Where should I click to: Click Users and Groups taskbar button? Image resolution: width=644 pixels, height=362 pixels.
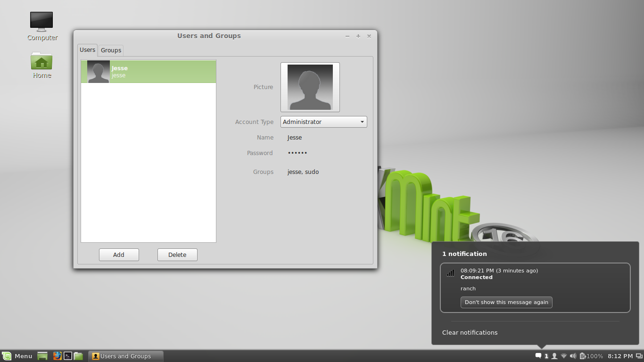126,356
